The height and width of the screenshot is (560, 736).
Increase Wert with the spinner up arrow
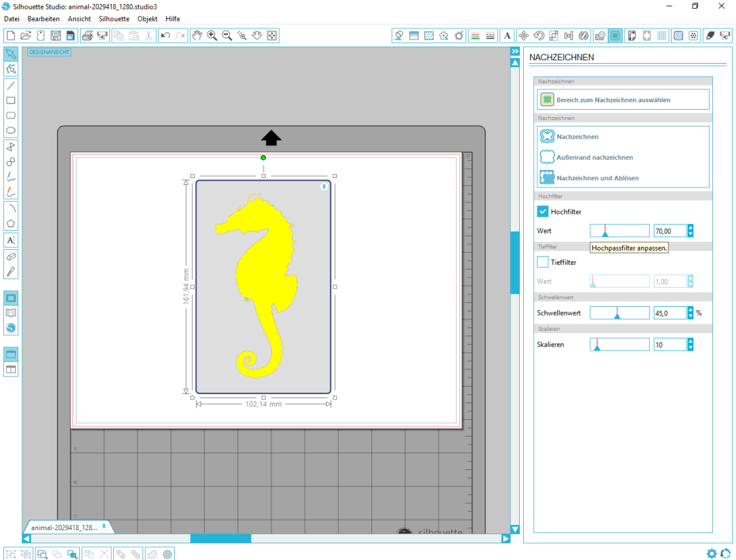690,228
